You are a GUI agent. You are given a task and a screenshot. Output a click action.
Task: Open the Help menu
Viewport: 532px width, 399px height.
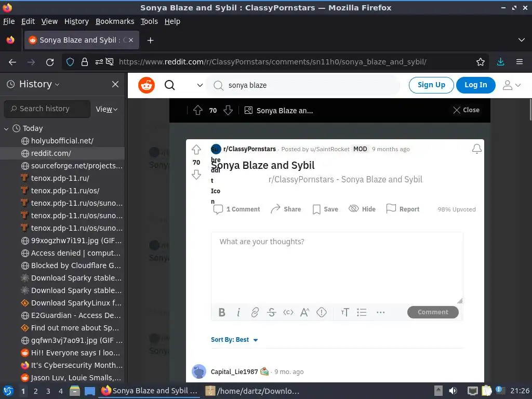coord(172,21)
